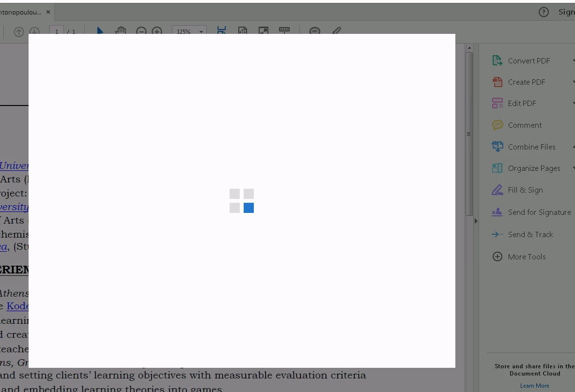Choose the selection arrow tool
Image resolution: width=575 pixels, height=392 pixels.
(x=100, y=31)
